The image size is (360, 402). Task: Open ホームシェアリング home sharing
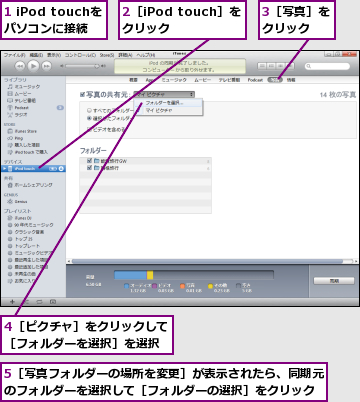[x=30, y=185]
